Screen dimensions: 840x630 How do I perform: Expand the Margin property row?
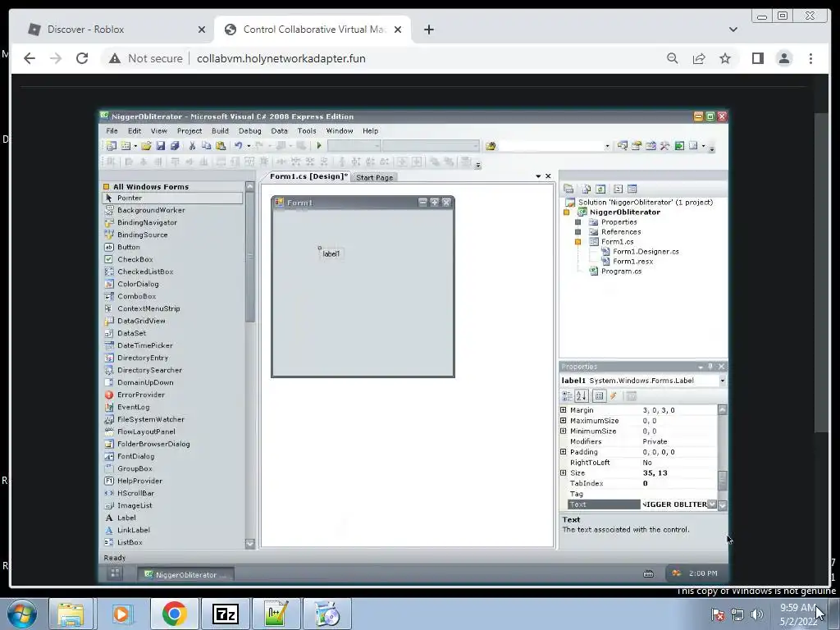[x=563, y=410]
